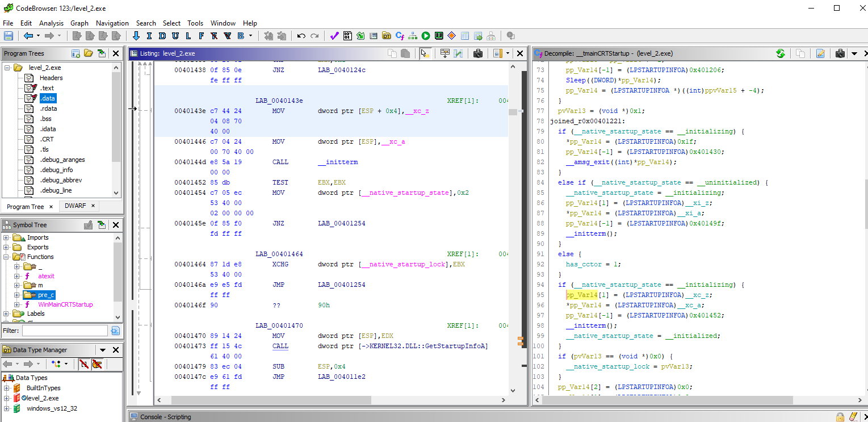Jump to next instruction with the I icon
The height and width of the screenshot is (422, 868).
pos(149,36)
